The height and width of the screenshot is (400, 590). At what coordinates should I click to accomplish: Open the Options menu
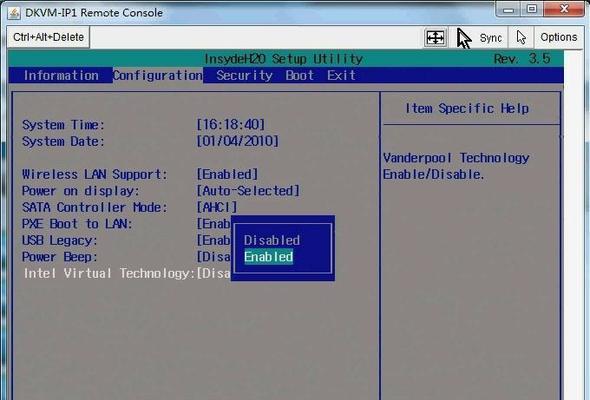pos(558,37)
